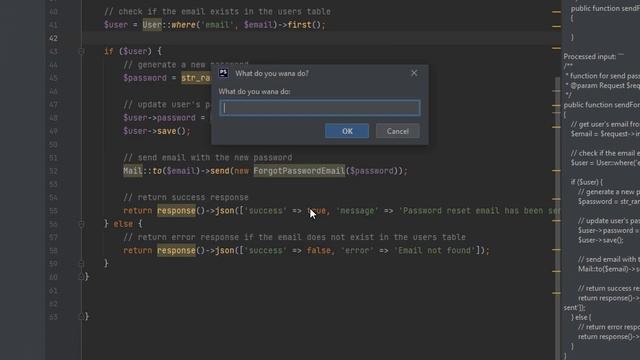Close the dialog with the X button
This screenshot has width=640, height=360.
tap(414, 73)
